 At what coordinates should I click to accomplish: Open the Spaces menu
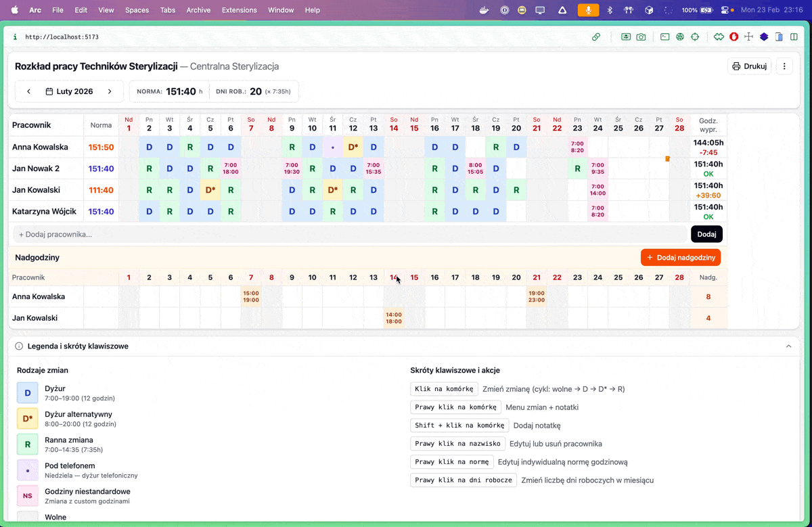pyautogui.click(x=137, y=10)
